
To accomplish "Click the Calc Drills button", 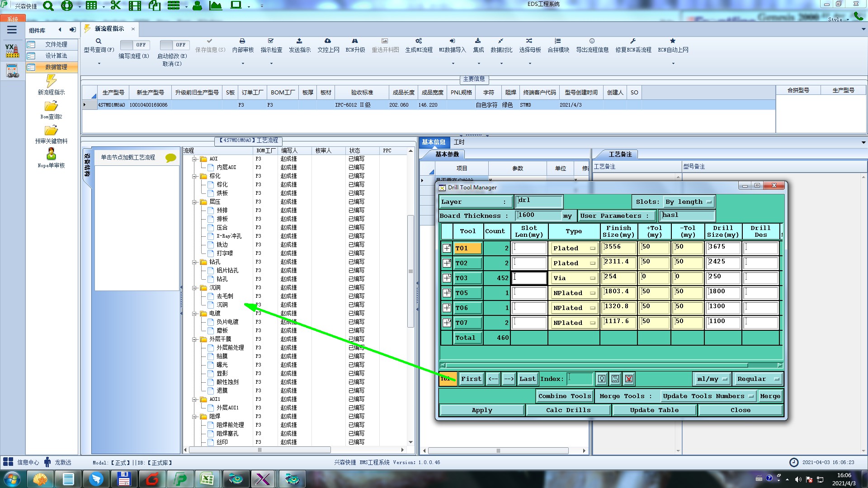I will pyautogui.click(x=568, y=410).
